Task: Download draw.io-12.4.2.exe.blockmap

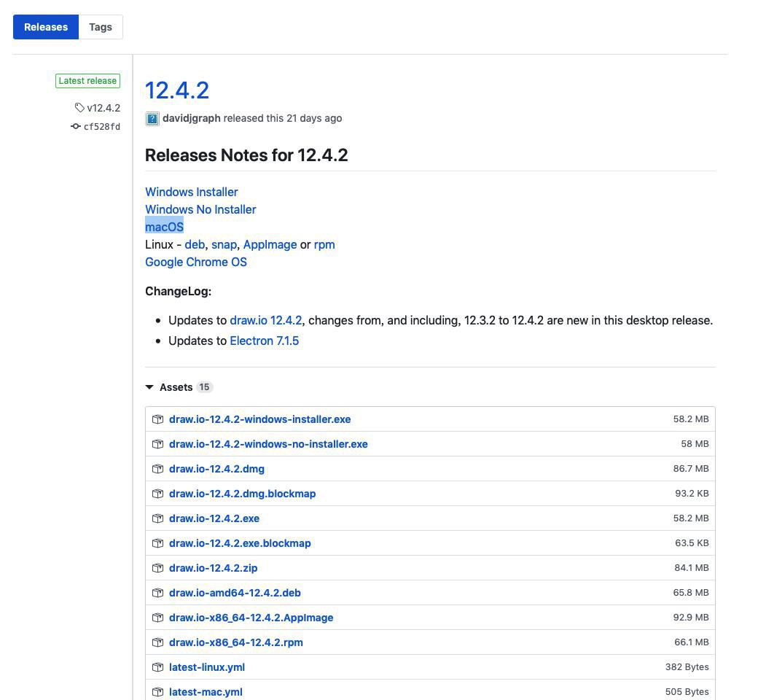Action: [240, 543]
